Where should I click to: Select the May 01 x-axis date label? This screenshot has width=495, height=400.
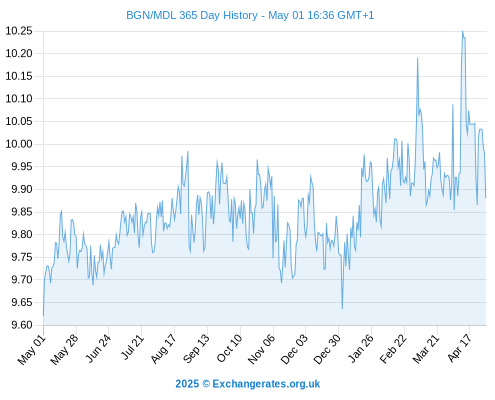(32, 349)
